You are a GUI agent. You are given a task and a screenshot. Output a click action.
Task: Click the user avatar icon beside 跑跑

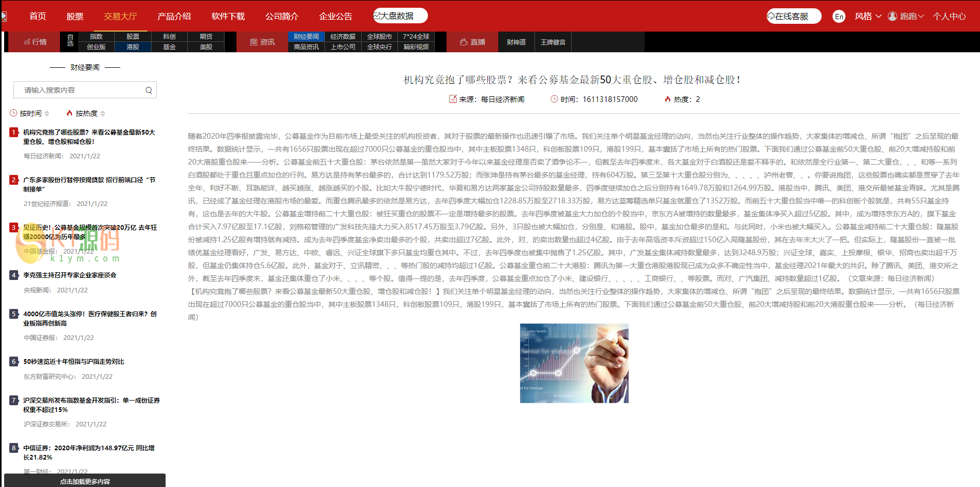[x=893, y=16]
